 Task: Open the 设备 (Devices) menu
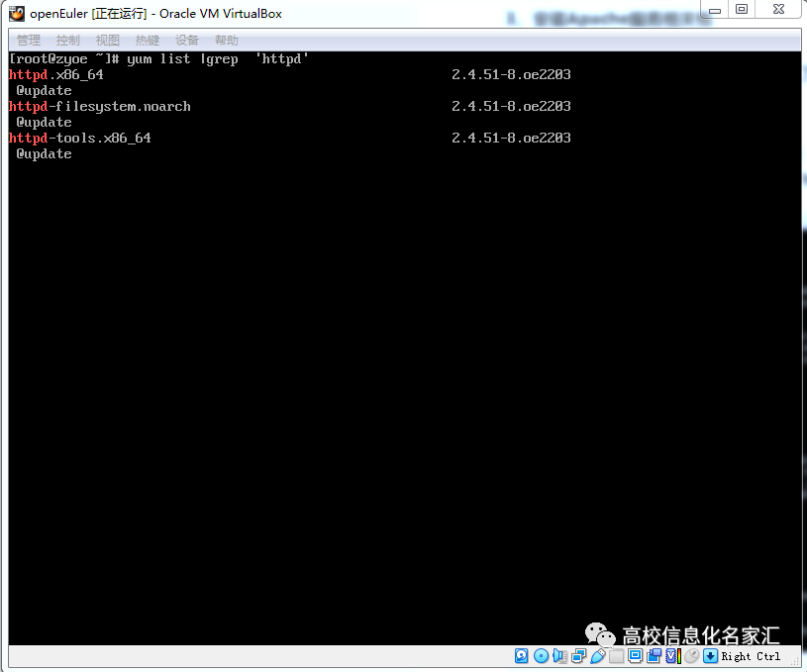click(x=186, y=40)
